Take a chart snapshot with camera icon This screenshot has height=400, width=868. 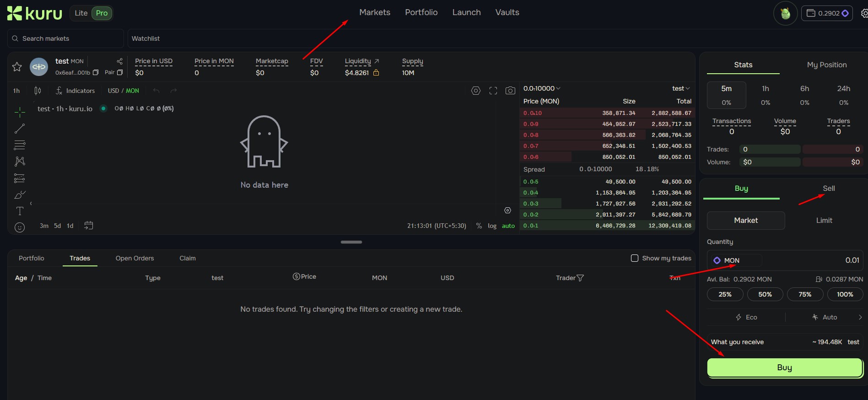coord(510,91)
